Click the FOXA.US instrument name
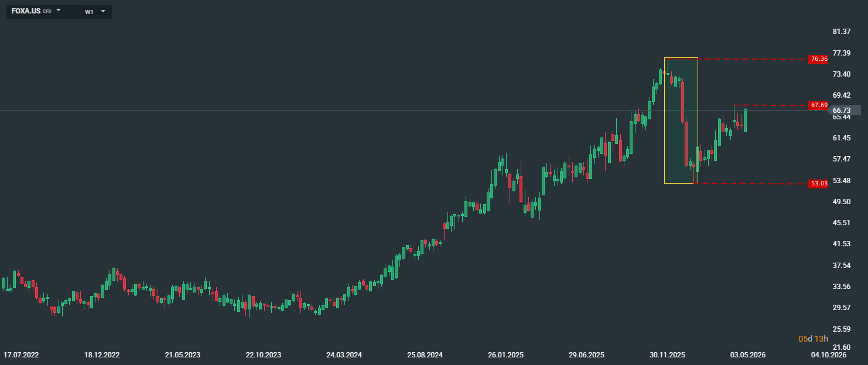The width and height of the screenshot is (868, 365). 26,11
